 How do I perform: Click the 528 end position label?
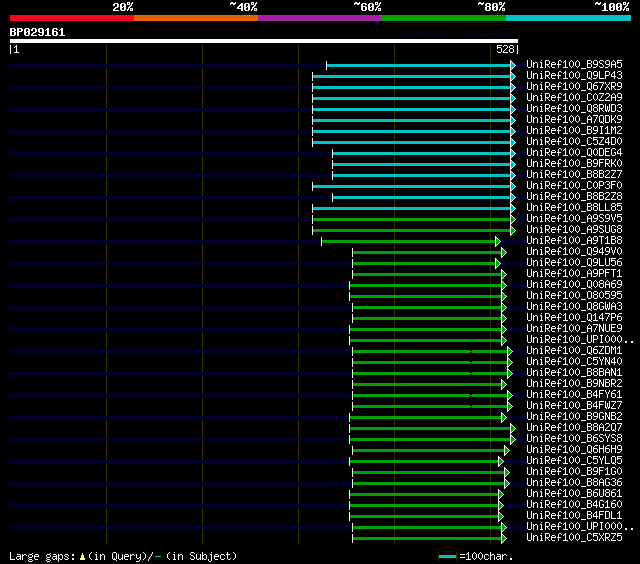tap(505, 49)
